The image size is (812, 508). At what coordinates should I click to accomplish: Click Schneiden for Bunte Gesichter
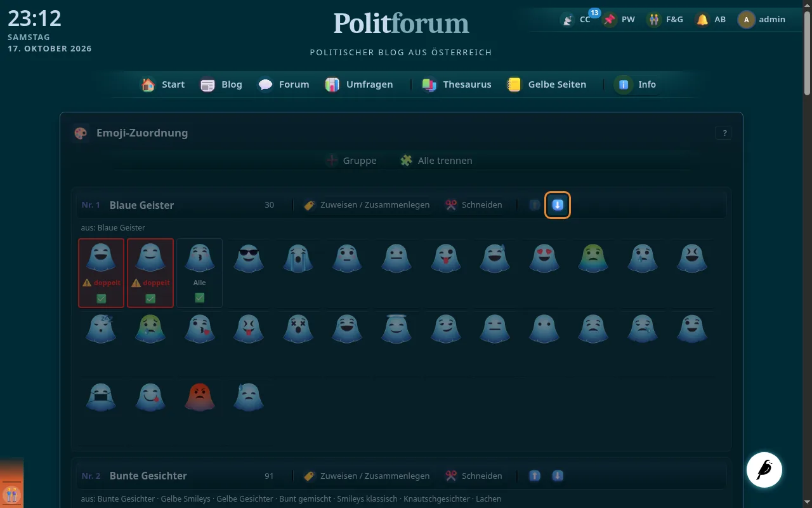tap(473, 476)
